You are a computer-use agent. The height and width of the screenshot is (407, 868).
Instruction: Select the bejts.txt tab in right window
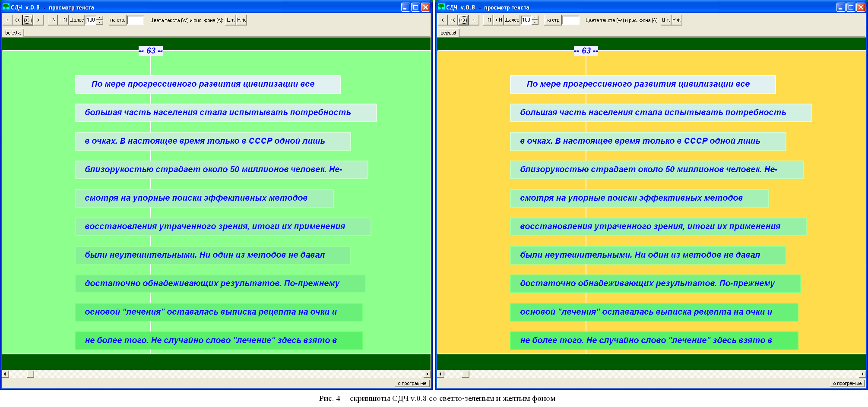coord(448,33)
